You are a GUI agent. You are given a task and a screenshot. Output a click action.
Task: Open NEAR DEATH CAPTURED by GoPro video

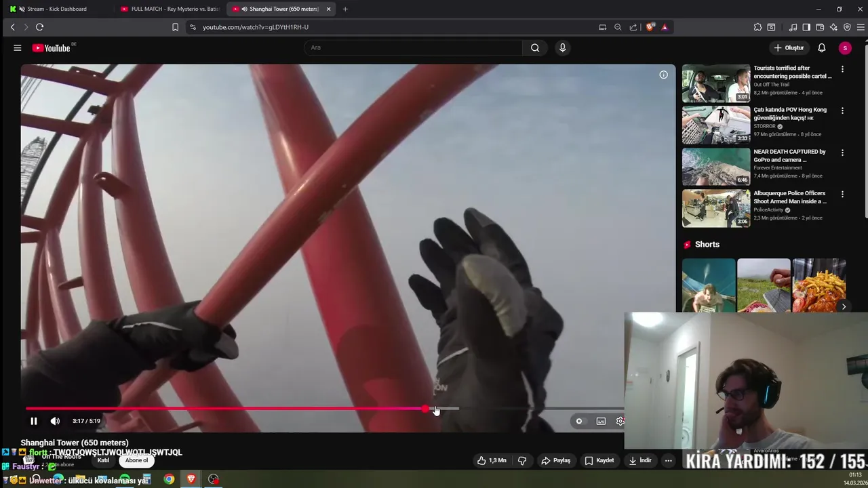(789, 156)
